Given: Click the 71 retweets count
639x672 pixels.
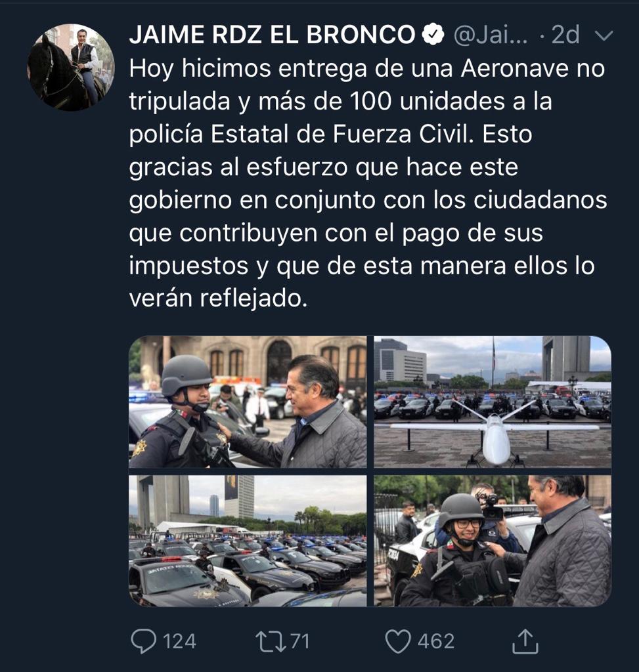Looking at the screenshot, I should click(x=299, y=642).
